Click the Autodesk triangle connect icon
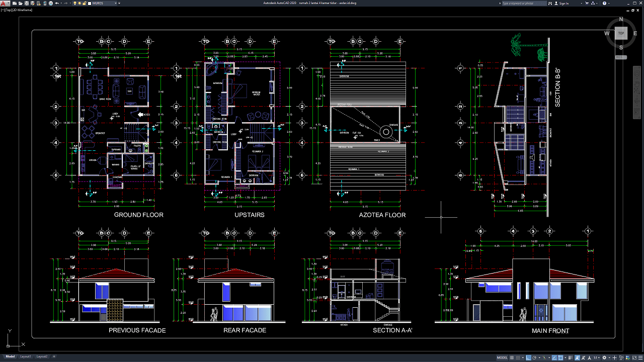The height and width of the screenshot is (362, 644). click(x=593, y=3)
